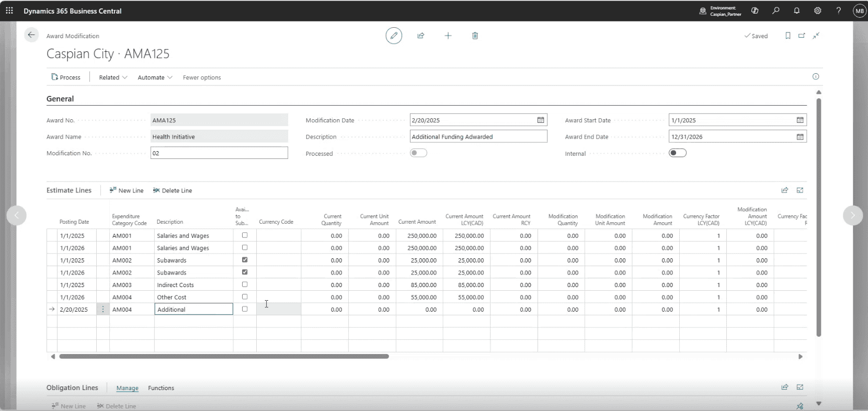
Task: Toggle the Processed switch
Action: point(418,153)
